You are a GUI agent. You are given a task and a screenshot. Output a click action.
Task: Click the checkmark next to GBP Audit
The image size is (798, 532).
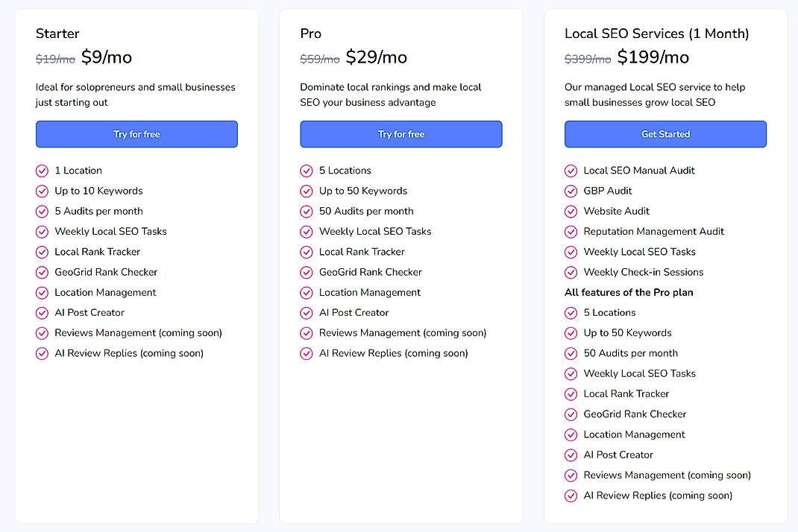571,191
